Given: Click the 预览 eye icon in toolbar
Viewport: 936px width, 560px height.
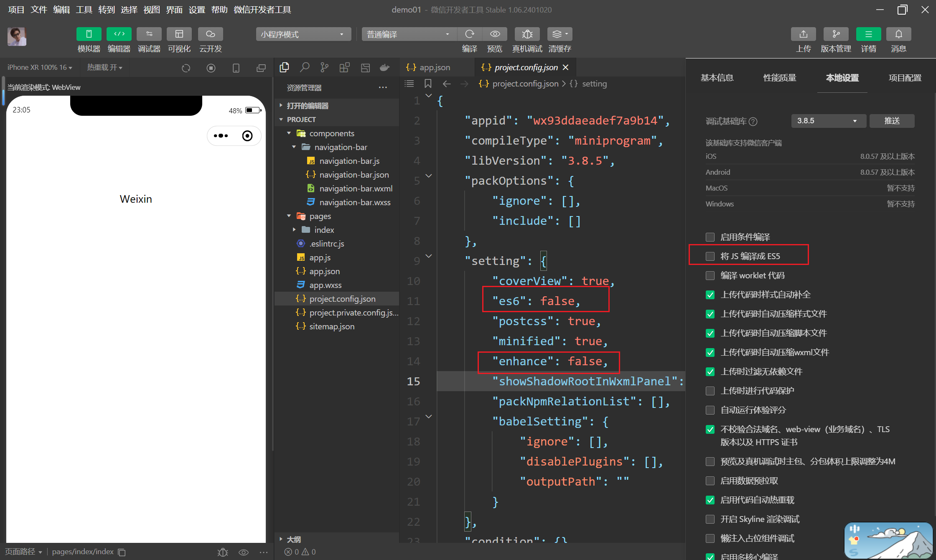Looking at the screenshot, I should coord(495,34).
